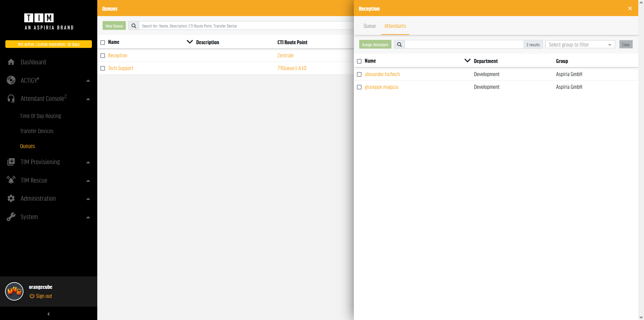Check the giuseppe.magazu checkbox

[x=359, y=87]
